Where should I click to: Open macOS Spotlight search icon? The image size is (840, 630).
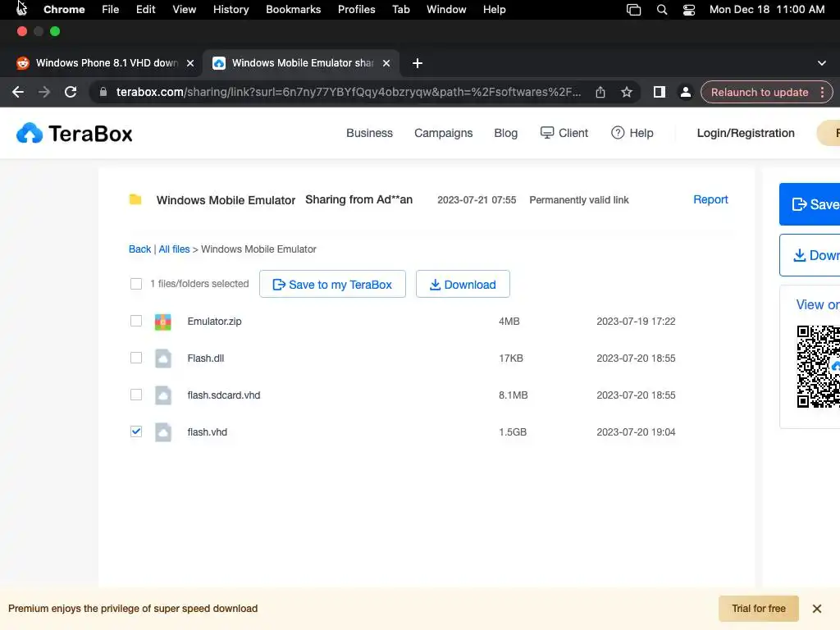(x=662, y=10)
